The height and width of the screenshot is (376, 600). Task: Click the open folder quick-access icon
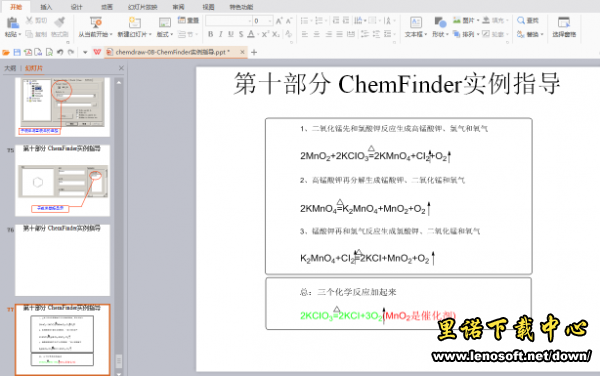pos(6,52)
